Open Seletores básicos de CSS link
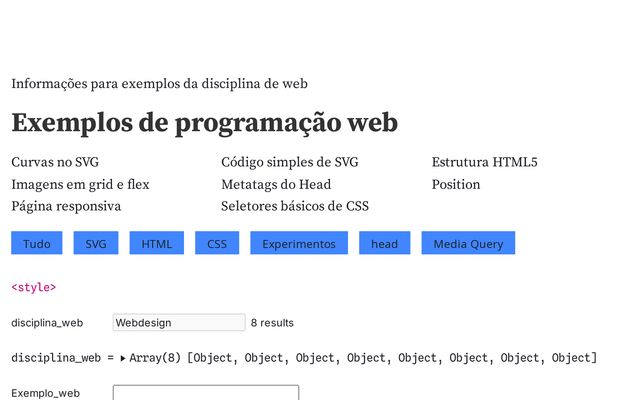This screenshot has height=400, width=640. click(x=295, y=206)
